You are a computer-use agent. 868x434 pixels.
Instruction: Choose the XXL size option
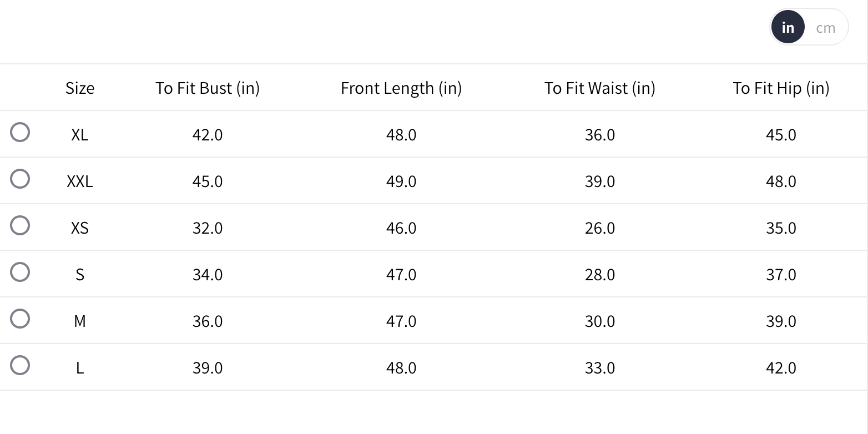[20, 179]
